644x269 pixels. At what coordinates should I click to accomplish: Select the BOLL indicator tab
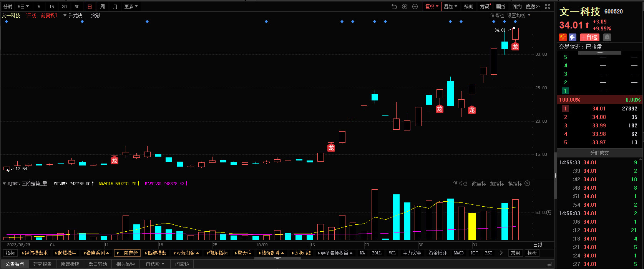(377, 253)
